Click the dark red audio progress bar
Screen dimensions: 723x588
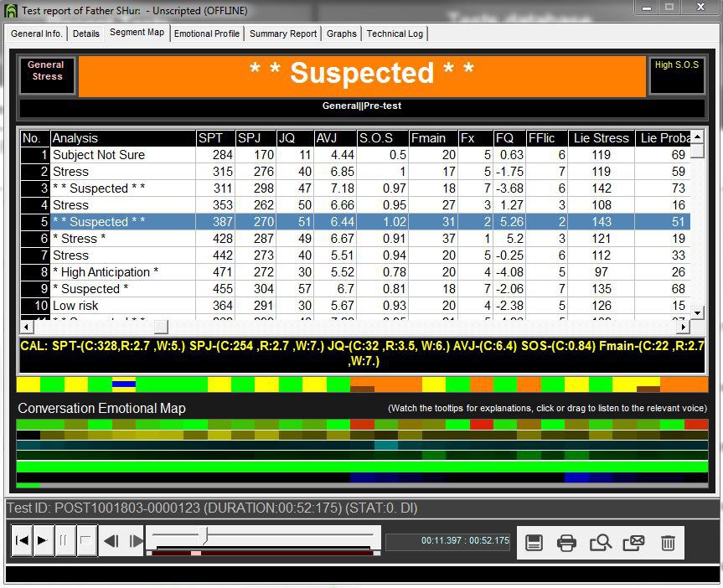[263, 553]
